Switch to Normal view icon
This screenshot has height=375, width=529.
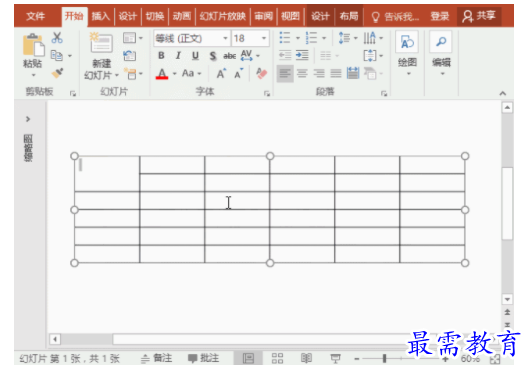248,358
